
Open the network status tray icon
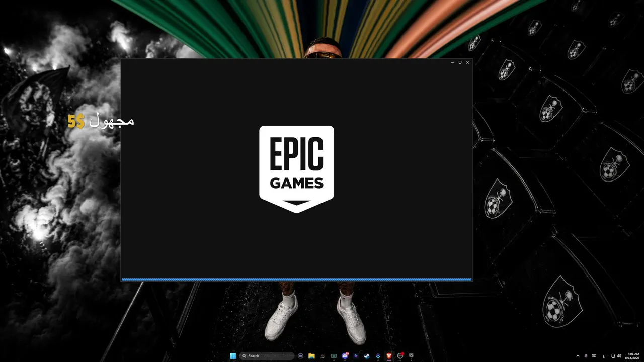612,356
